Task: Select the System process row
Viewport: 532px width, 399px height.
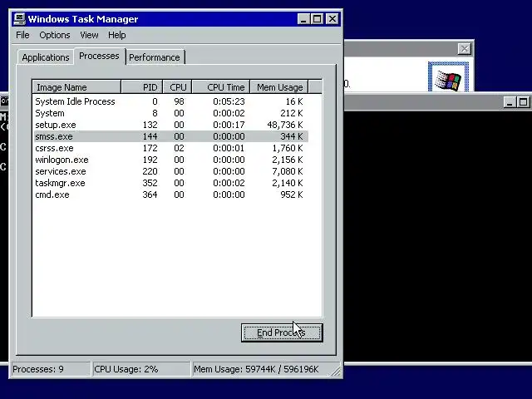Action: 171,113
